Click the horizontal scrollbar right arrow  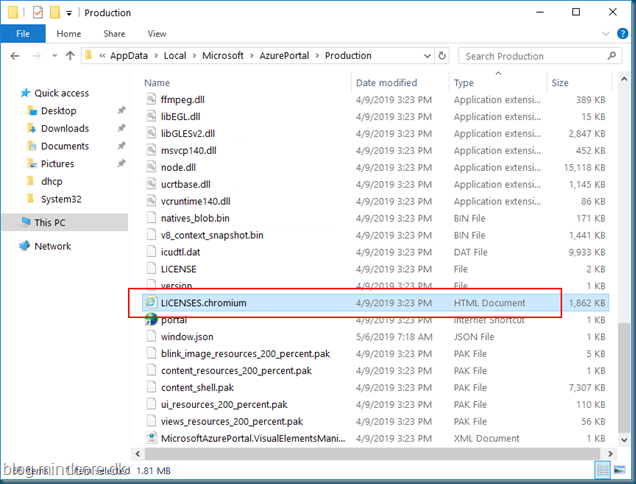click(610, 454)
